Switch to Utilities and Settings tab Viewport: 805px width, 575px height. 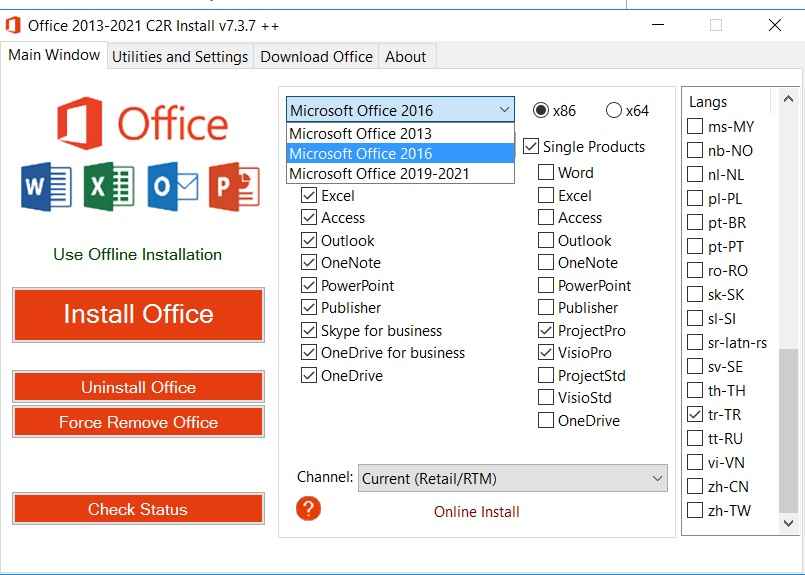click(180, 57)
